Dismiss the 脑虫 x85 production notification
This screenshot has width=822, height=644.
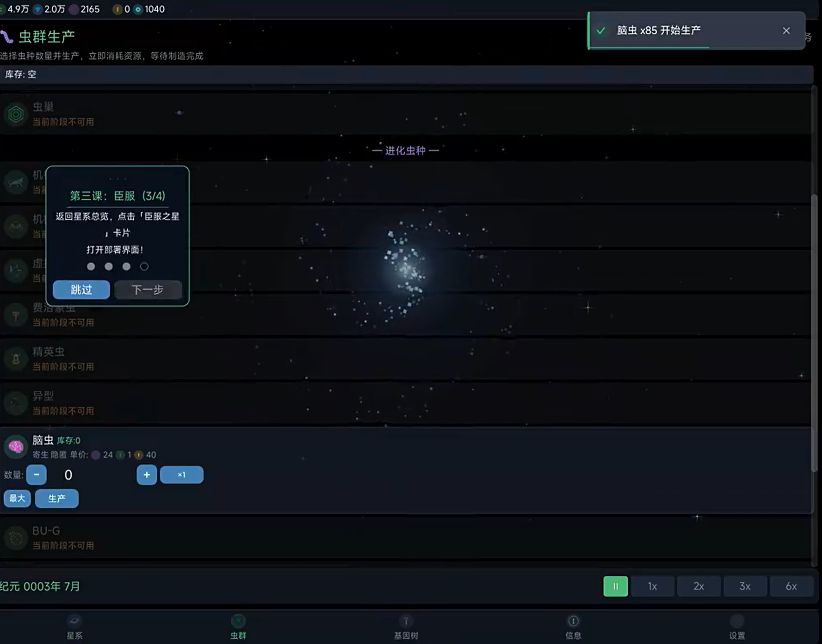pos(786,31)
